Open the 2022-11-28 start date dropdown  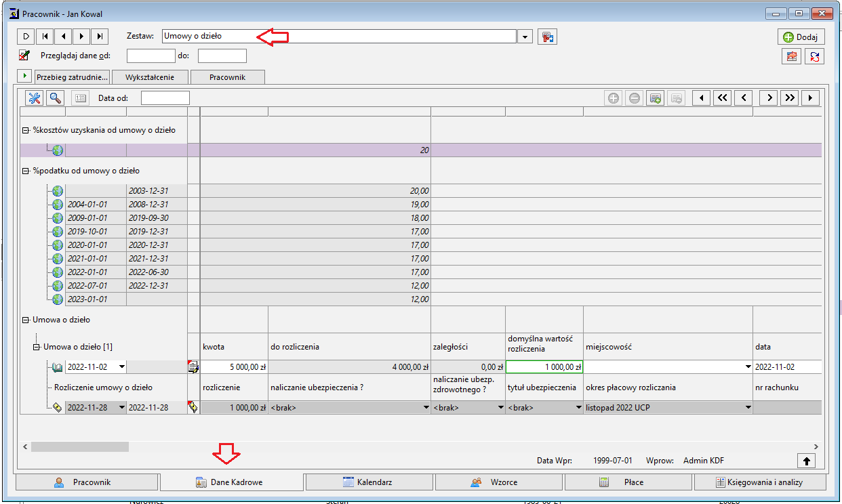point(122,408)
